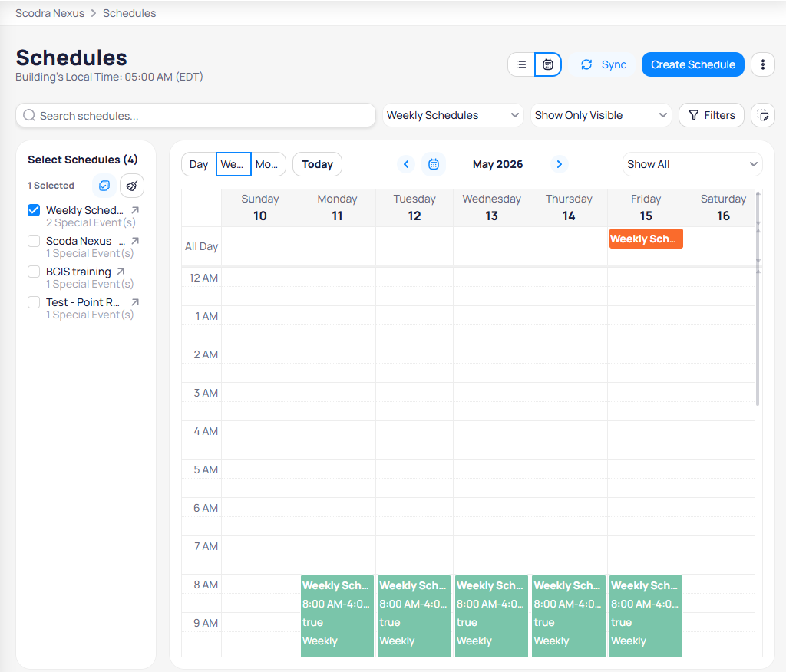Click the Sync button
This screenshot has width=786, height=672.
pos(603,64)
